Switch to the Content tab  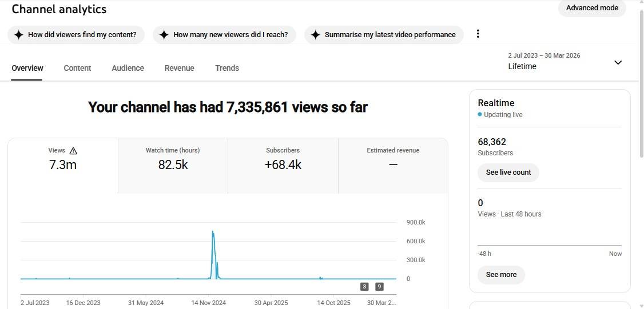(77, 68)
